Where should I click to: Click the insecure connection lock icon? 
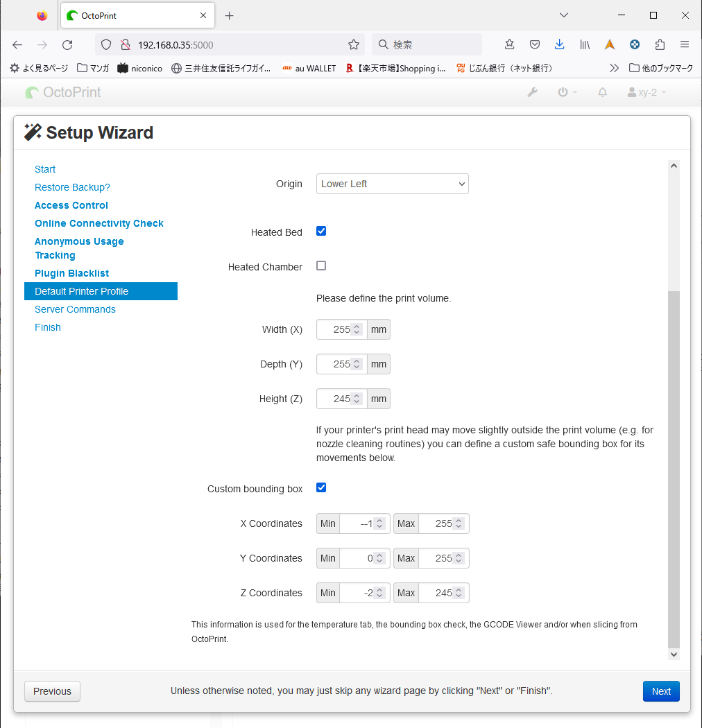(x=126, y=44)
